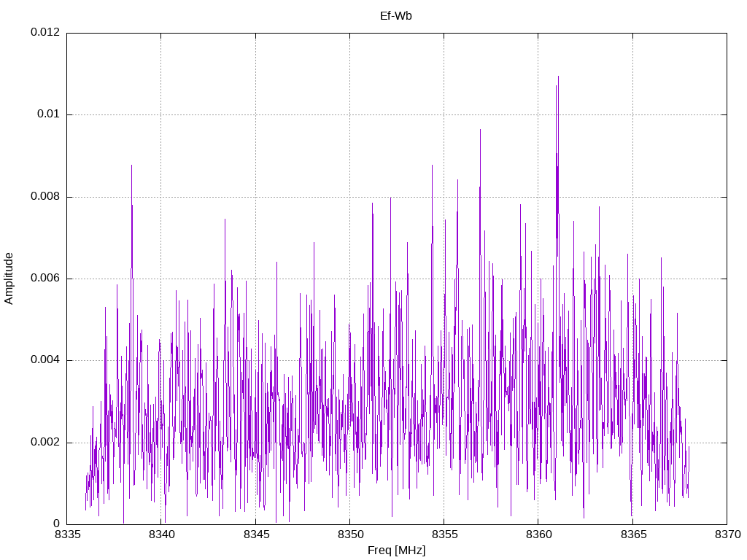Click the plot title Ef-Wb
747x560 pixels.
(x=396, y=16)
